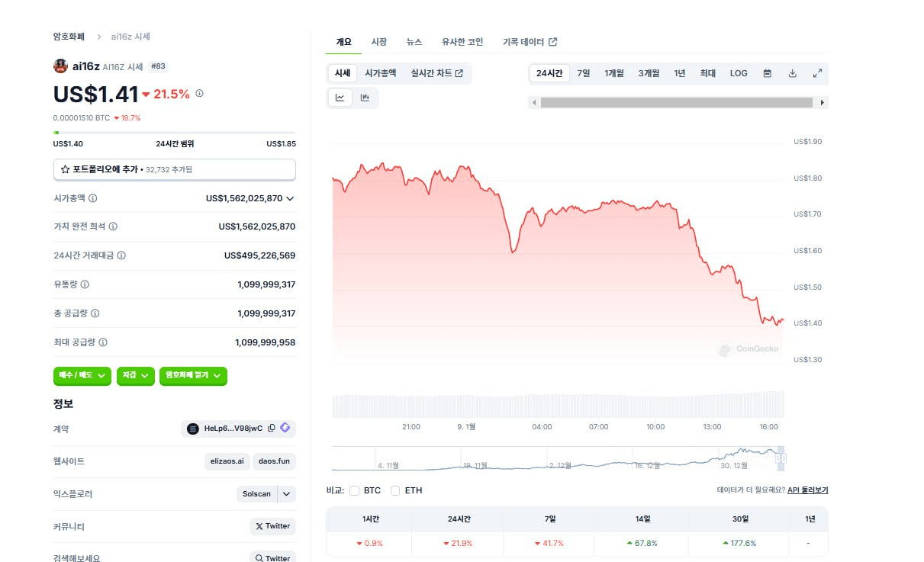Show info tooltip for 총 공급량

tap(95, 313)
